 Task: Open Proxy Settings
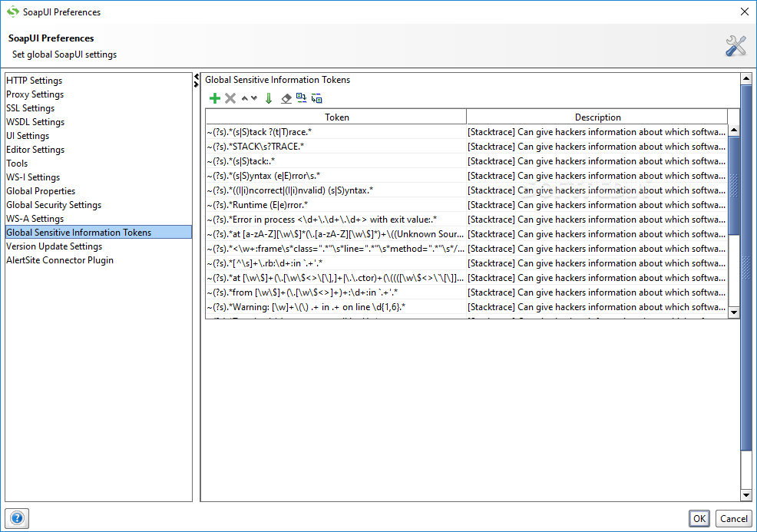(98, 94)
